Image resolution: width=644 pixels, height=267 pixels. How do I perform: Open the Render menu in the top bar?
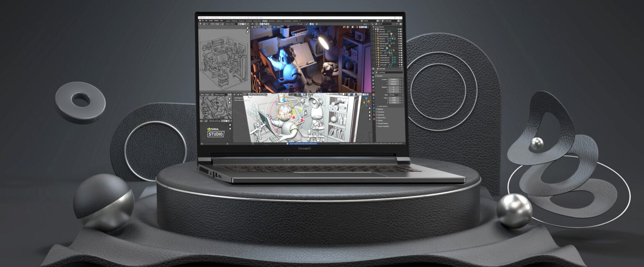click(210, 21)
